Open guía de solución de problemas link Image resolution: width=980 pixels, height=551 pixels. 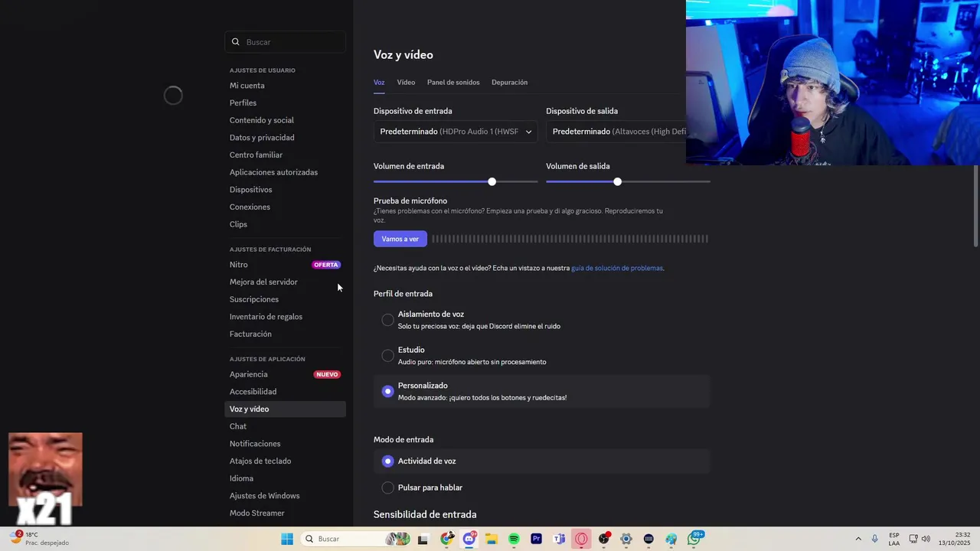pyautogui.click(x=617, y=268)
